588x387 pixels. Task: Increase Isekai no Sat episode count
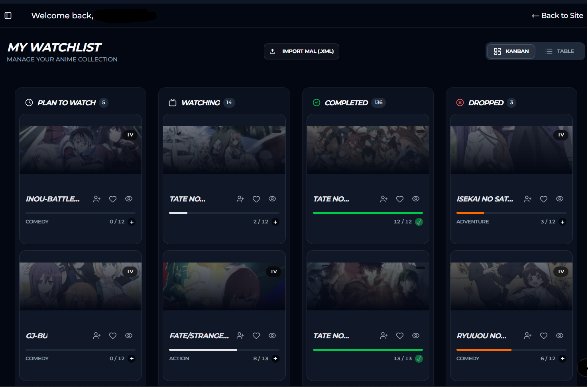[x=562, y=222]
